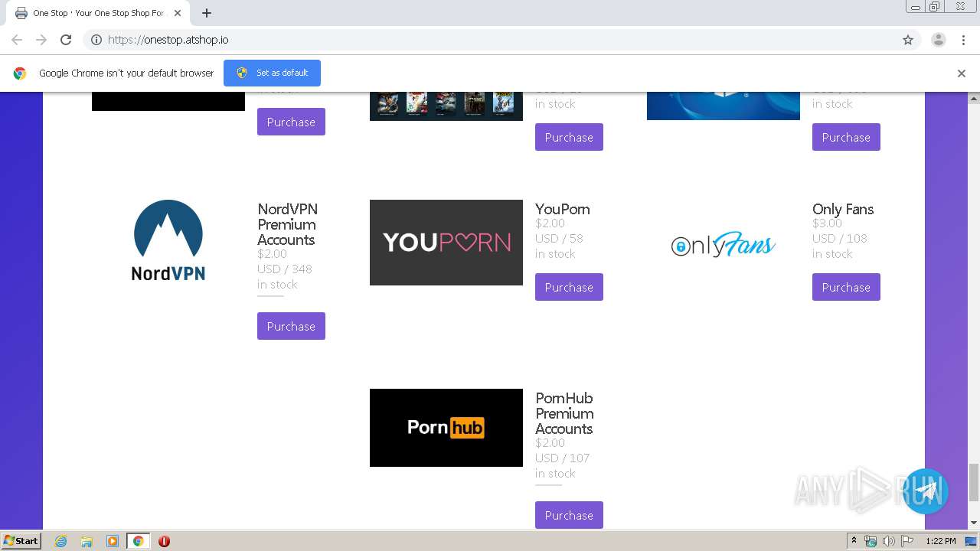Open Windows Explorer folder in taskbar
The height and width of the screenshot is (551, 980).
tap(87, 541)
